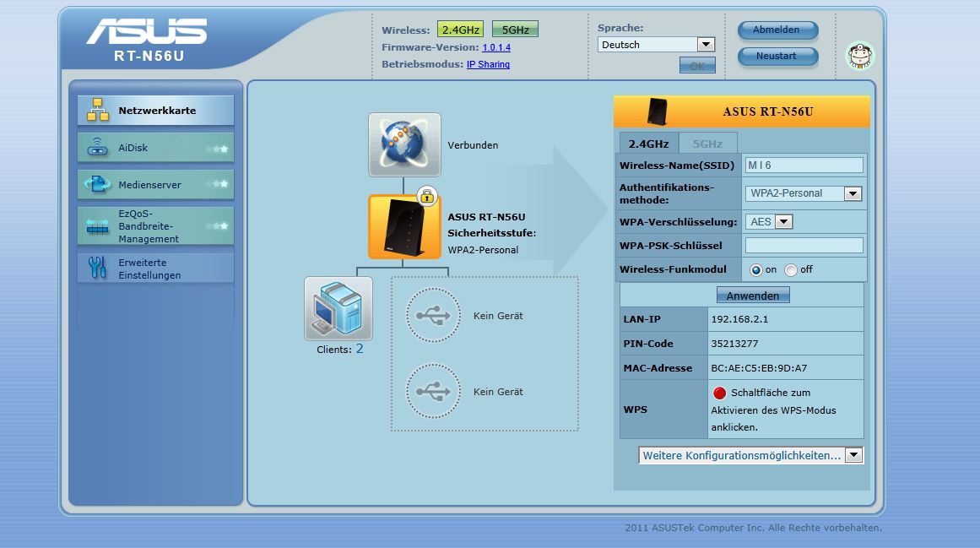The width and height of the screenshot is (980, 548).
Task: Expand Weitere Konfigurationsmöglichkeiten dropdown
Action: click(x=750, y=455)
